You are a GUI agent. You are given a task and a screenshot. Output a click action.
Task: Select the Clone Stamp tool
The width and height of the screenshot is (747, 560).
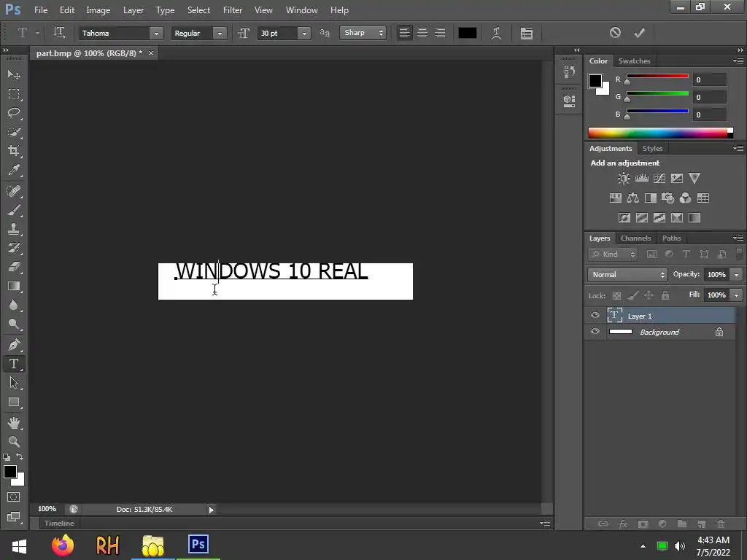(x=14, y=229)
